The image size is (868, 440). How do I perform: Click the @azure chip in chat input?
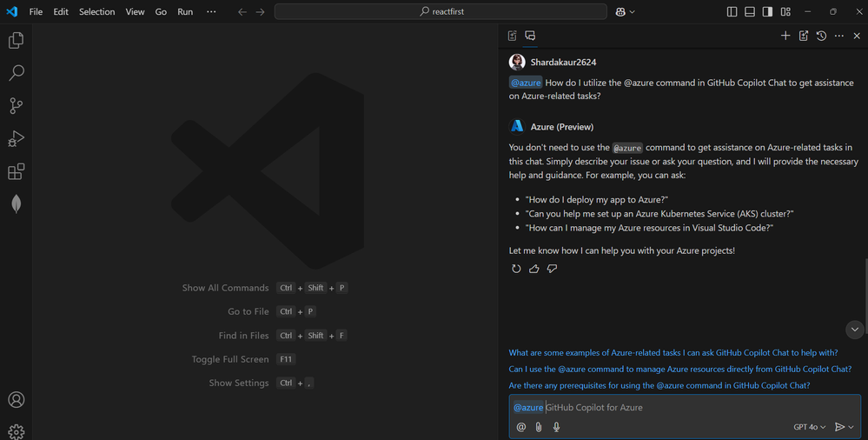(x=528, y=407)
